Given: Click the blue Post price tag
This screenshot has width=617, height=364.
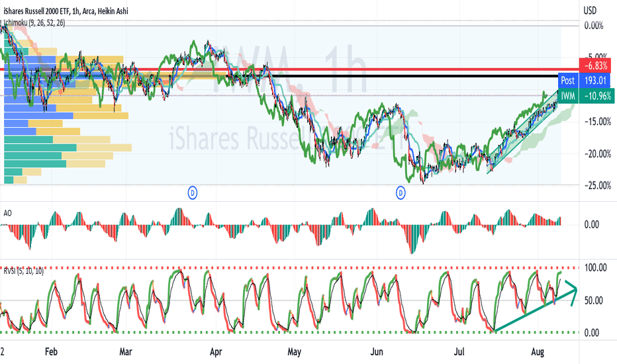Looking at the screenshot, I should [x=568, y=80].
